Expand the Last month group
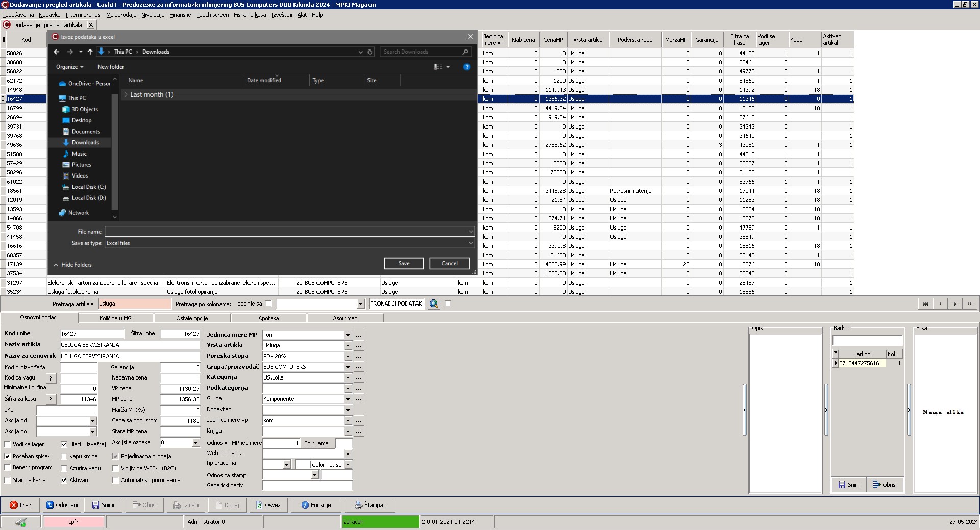Image resolution: width=980 pixels, height=530 pixels. (x=126, y=94)
